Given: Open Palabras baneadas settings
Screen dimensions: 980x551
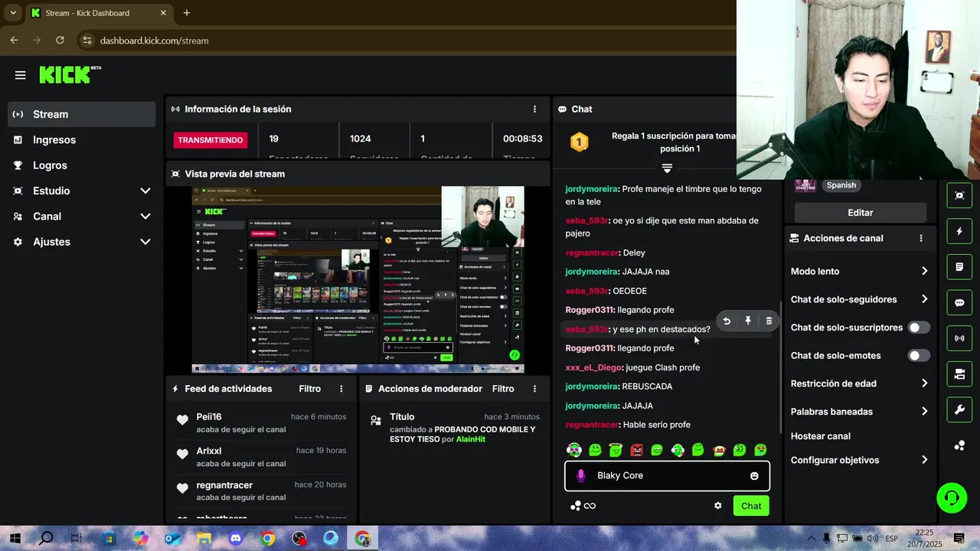Looking at the screenshot, I should coord(859,412).
